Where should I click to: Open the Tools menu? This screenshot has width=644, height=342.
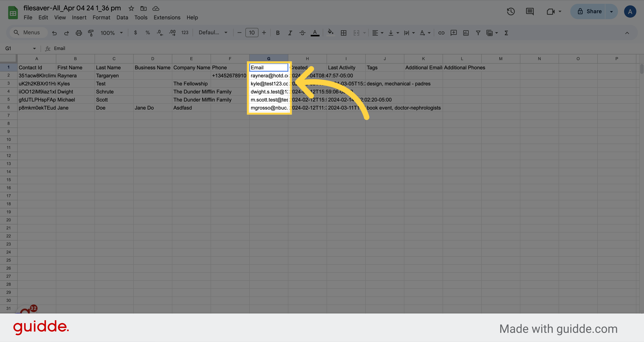click(141, 17)
